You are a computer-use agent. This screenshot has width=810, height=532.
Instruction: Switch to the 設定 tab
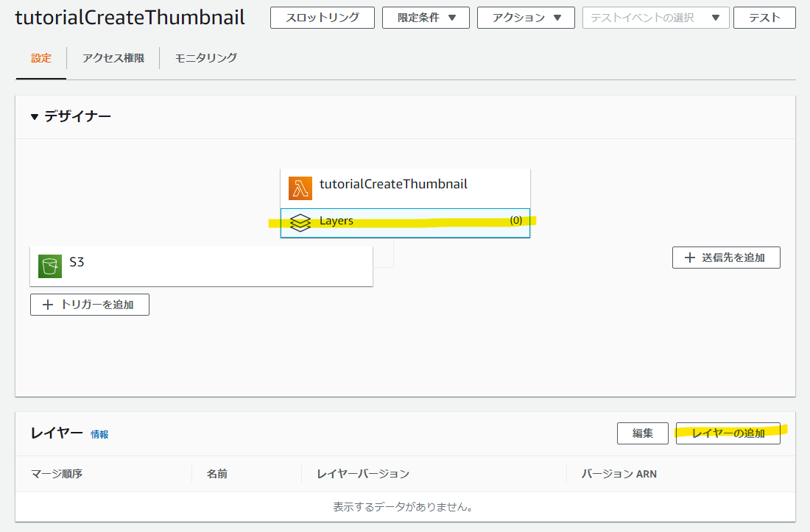tap(40, 58)
